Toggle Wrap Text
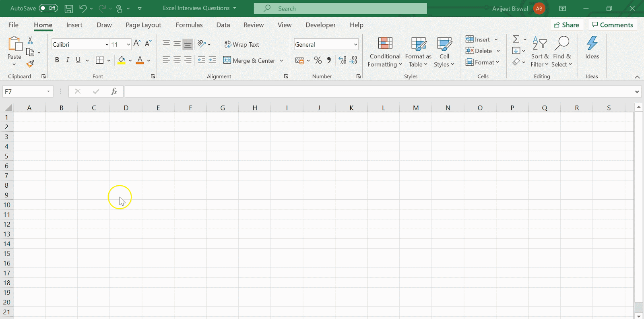Screen dimensions: 644x319 tap(242, 44)
